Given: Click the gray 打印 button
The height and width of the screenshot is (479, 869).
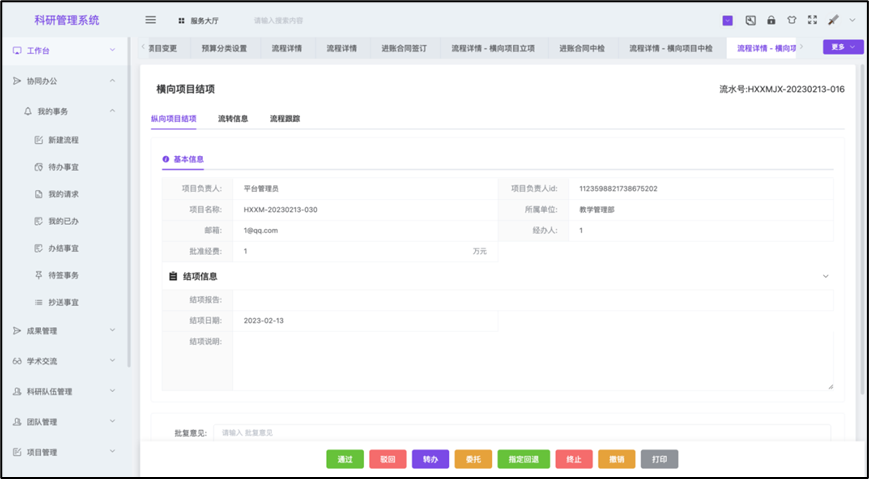Looking at the screenshot, I should (659, 459).
